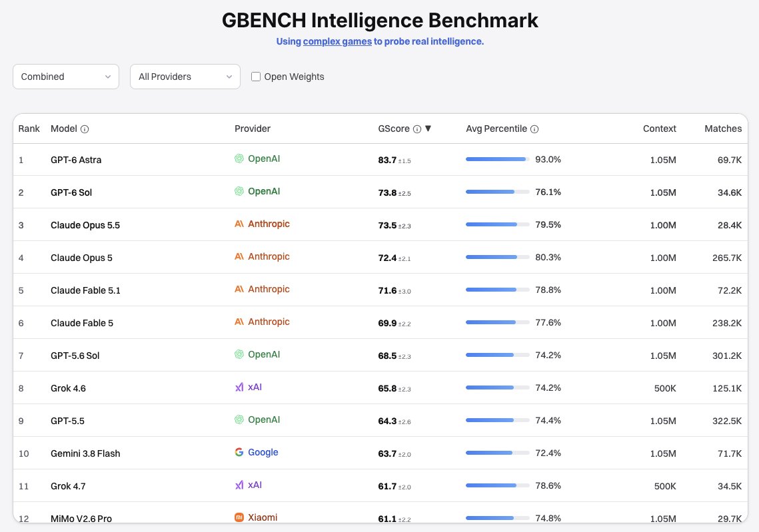The image size is (759, 532).
Task: Click the 83.7 GScore value
Action: point(387,160)
